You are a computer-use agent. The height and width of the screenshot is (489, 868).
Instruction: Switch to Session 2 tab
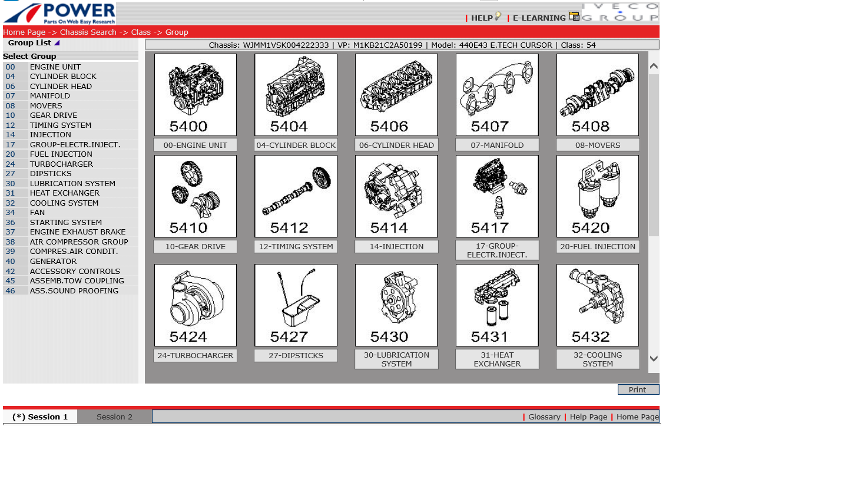[114, 417]
